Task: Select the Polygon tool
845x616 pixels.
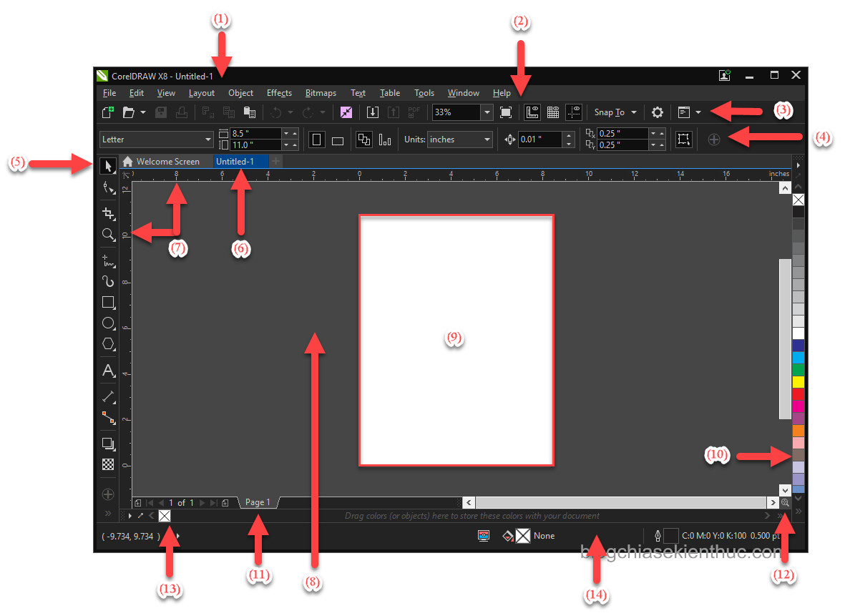Action: coord(108,344)
